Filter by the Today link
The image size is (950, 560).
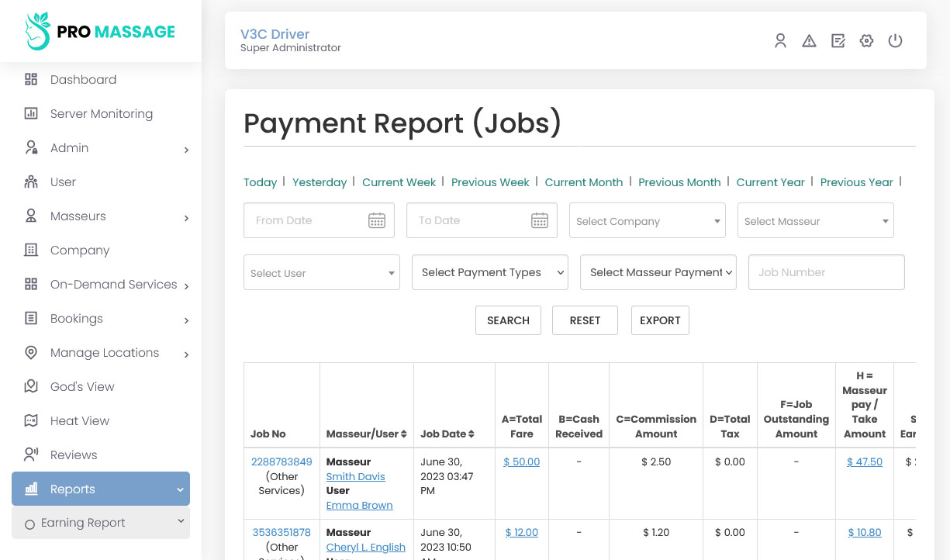(260, 182)
